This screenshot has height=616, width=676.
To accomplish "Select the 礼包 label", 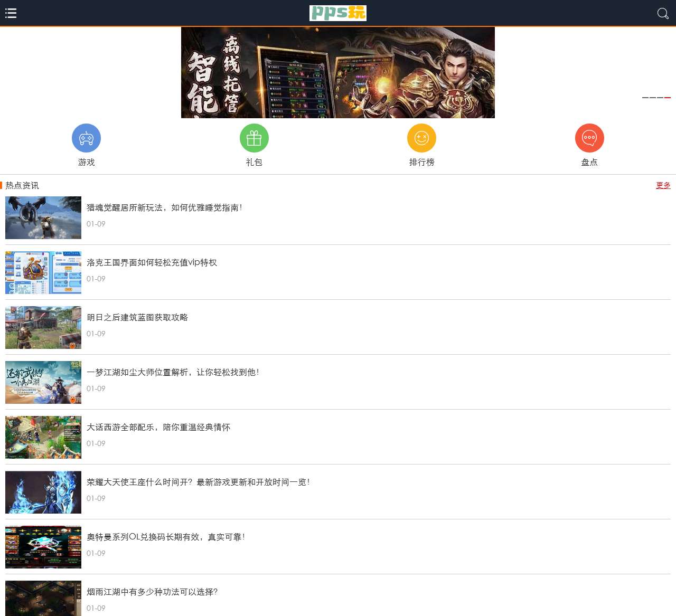I will click(254, 162).
